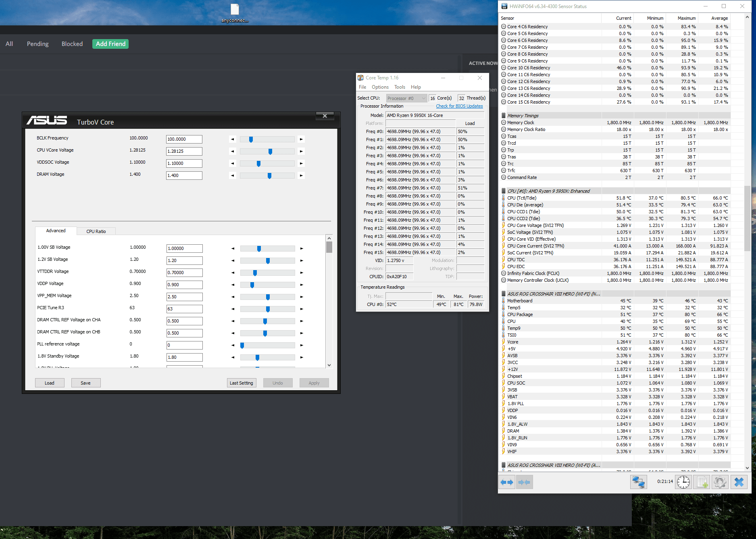Show Pending friends tab
Image resolution: width=756 pixels, height=539 pixels.
[x=38, y=44]
